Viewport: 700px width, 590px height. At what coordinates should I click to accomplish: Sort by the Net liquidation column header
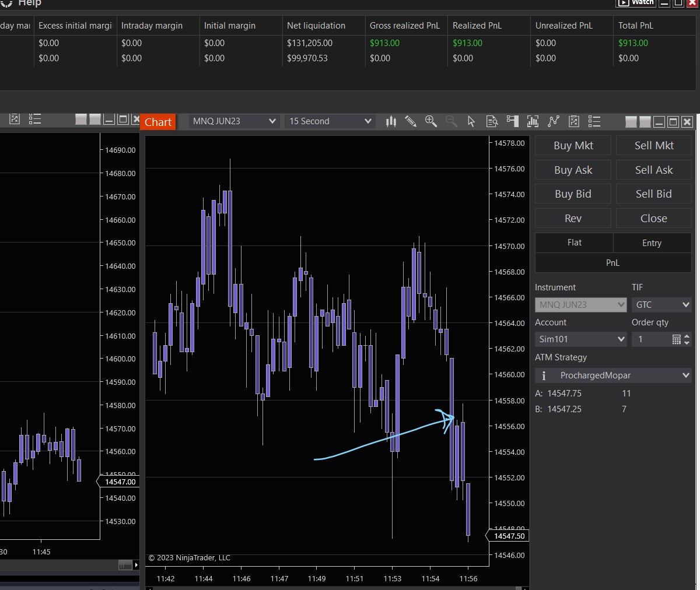click(316, 26)
